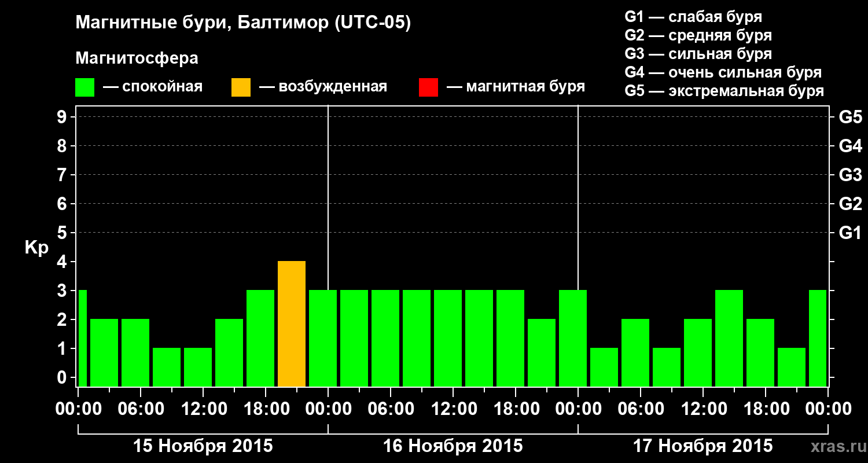Click the "Магнитосфера" heading
Screen dimensions: 868x463
point(137,58)
